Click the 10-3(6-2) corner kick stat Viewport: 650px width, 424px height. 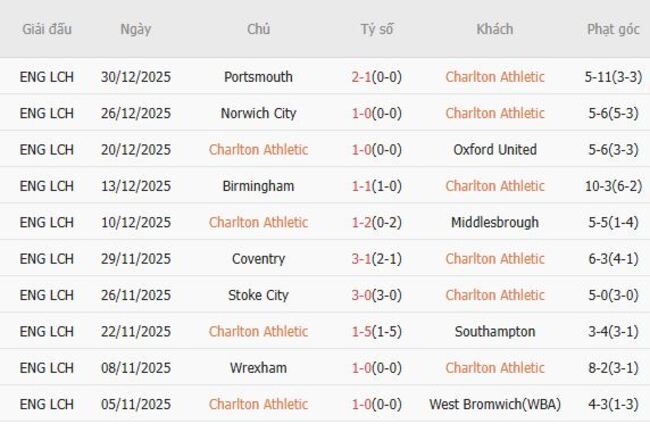coord(613,186)
